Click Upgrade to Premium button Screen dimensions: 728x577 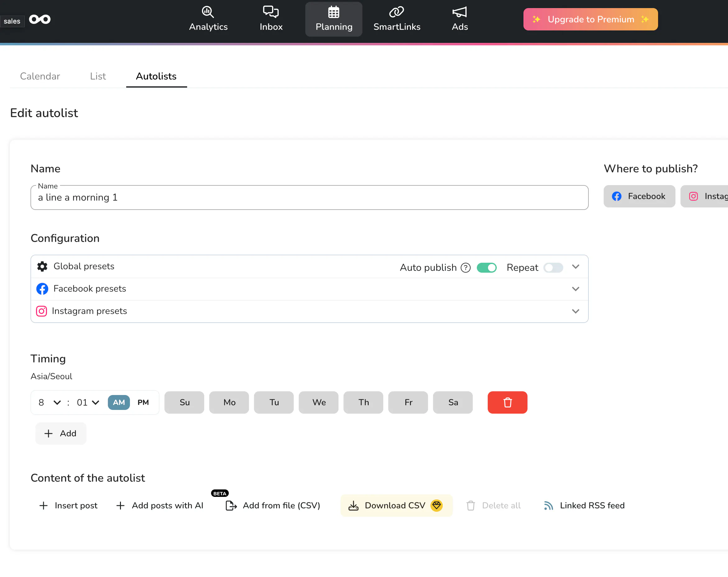[590, 19]
